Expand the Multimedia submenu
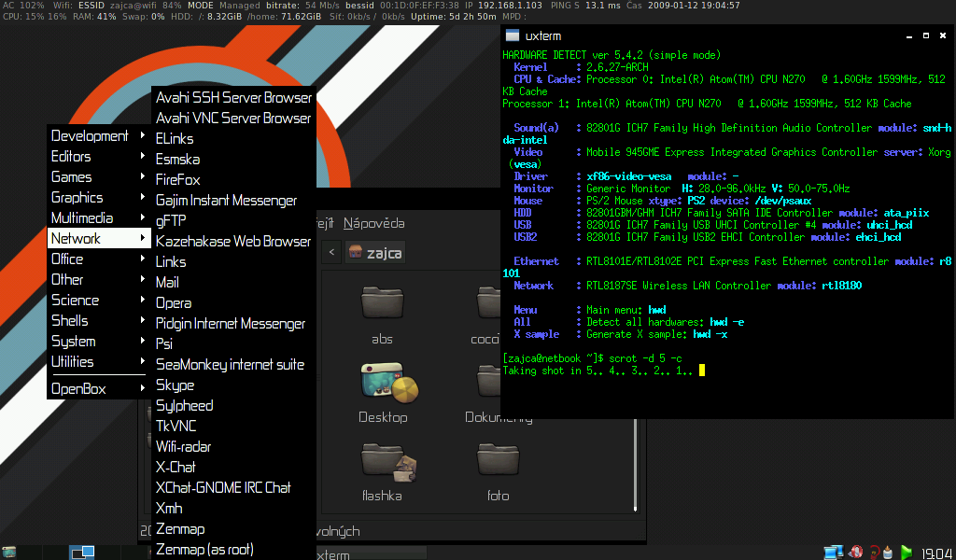Screen dimensions: 956x560 [97, 217]
